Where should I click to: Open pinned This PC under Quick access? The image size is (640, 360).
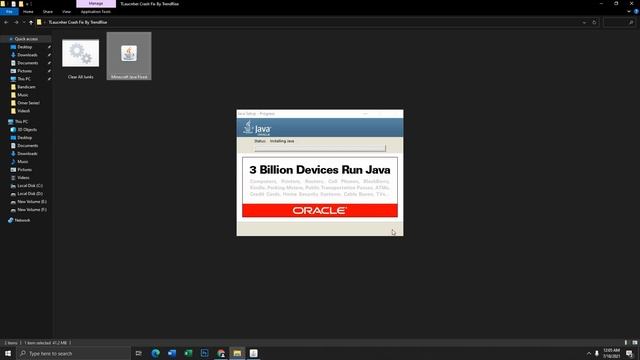click(24, 79)
